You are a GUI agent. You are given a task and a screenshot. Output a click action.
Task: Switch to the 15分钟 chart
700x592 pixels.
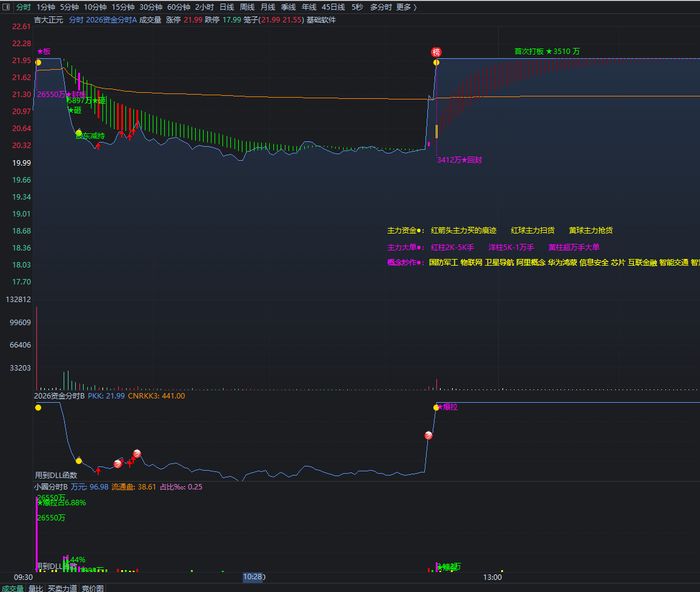tap(123, 7)
